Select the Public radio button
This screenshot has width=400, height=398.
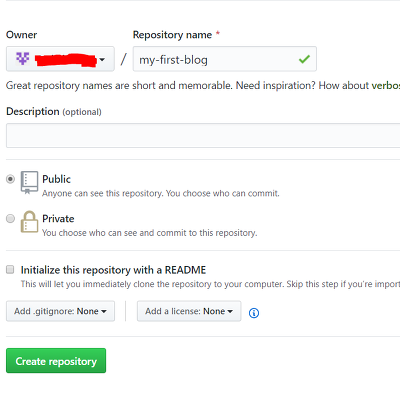[x=10, y=179]
